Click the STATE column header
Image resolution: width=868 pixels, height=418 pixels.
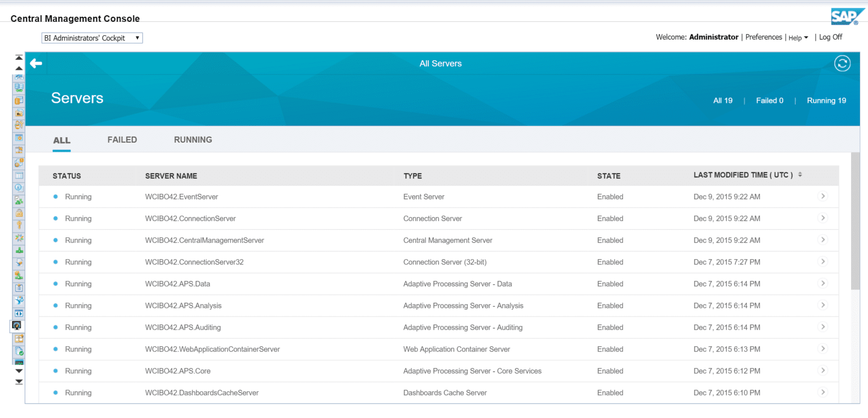point(609,176)
